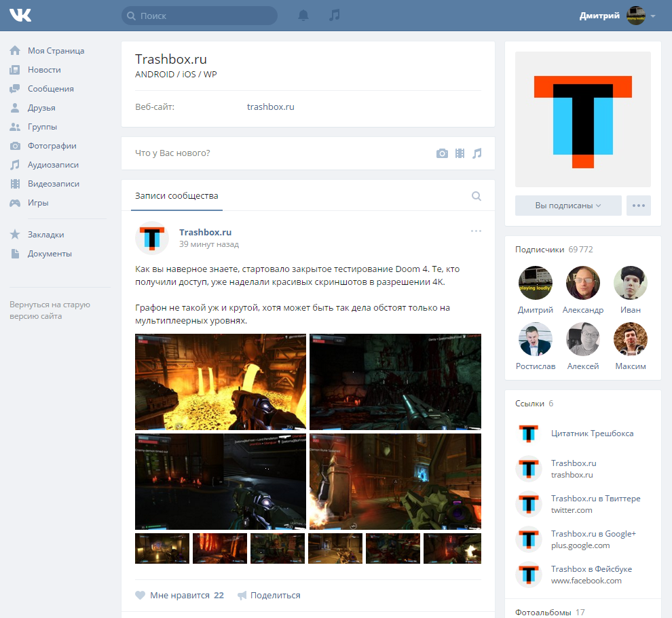Select the Записи сообщества tab
This screenshot has height=618, width=672.
coord(176,196)
